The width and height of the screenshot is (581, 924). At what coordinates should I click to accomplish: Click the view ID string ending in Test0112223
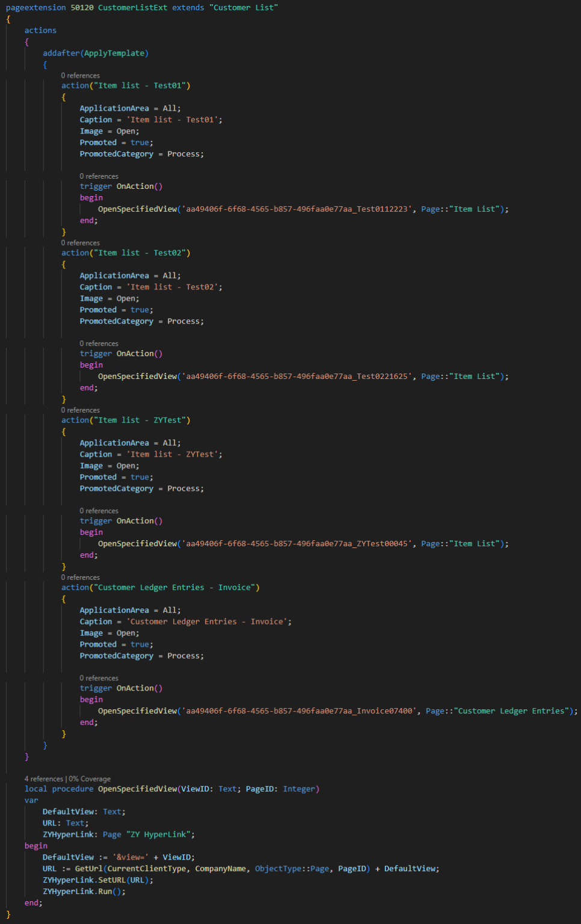(297, 209)
